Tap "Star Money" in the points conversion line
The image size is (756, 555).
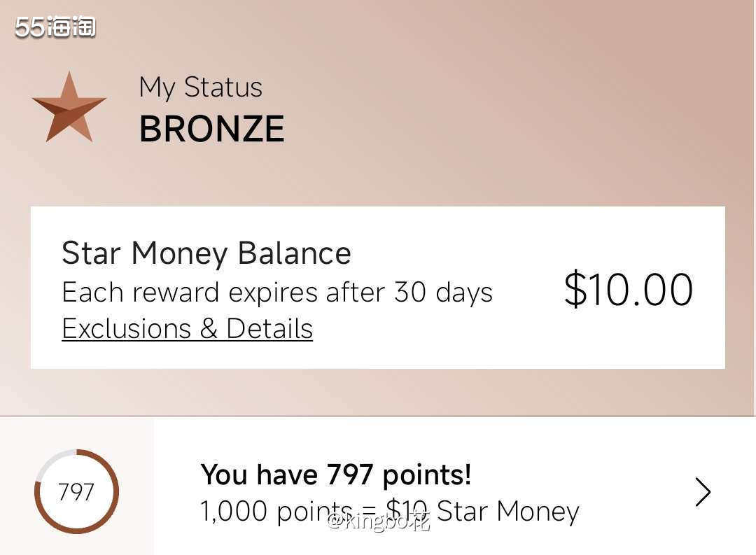click(508, 512)
